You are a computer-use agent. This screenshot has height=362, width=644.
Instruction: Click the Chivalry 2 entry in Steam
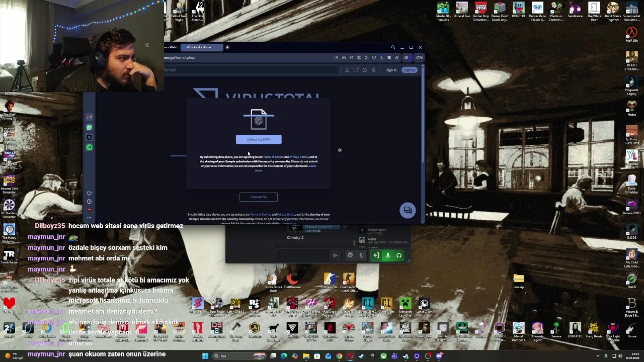coord(295,237)
